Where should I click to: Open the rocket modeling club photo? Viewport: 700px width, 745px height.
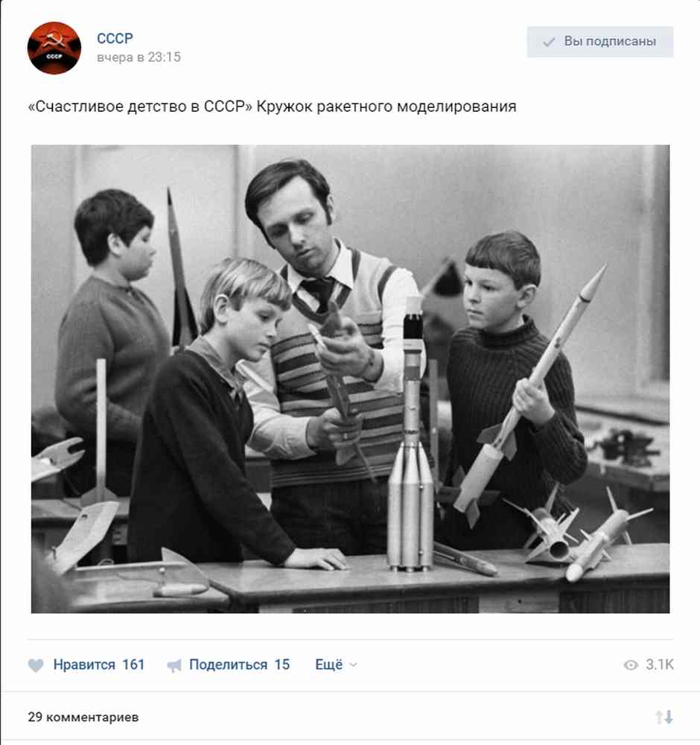coord(351,378)
